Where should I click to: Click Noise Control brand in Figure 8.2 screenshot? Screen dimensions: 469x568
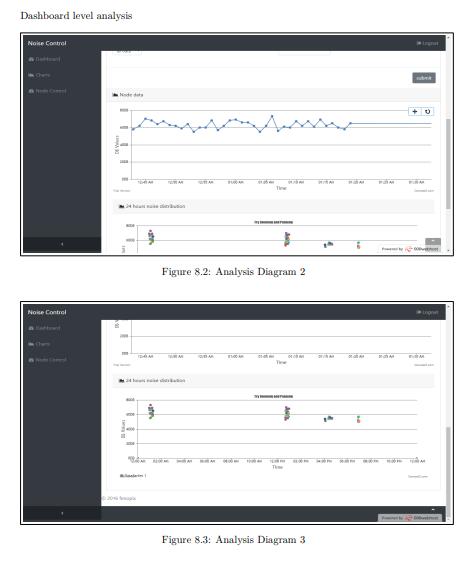pos(47,43)
